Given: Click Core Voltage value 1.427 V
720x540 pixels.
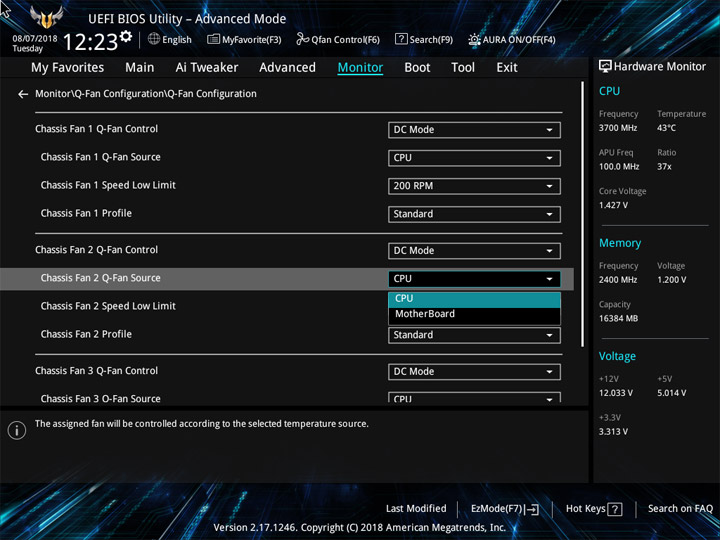Looking at the screenshot, I should (x=613, y=205).
